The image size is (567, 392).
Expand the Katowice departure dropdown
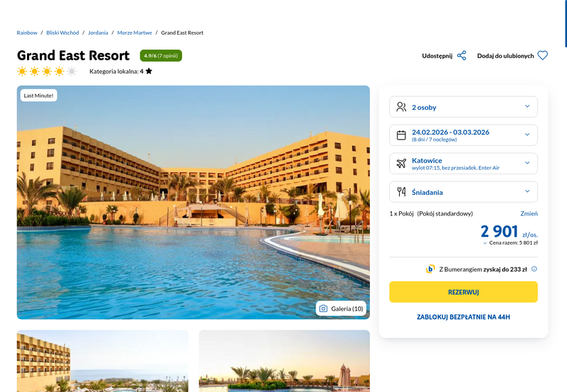pos(464,164)
